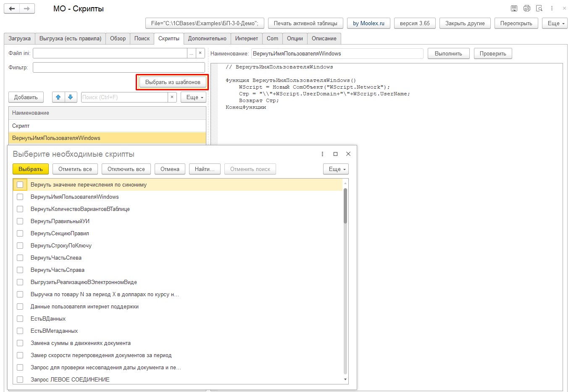
Task: Select the Поиск tab
Action: click(x=142, y=38)
